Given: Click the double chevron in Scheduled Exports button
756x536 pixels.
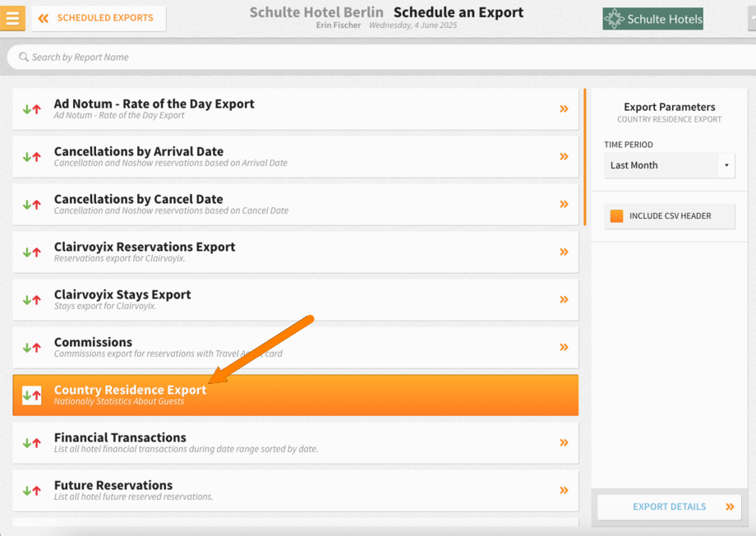Looking at the screenshot, I should pos(44,18).
